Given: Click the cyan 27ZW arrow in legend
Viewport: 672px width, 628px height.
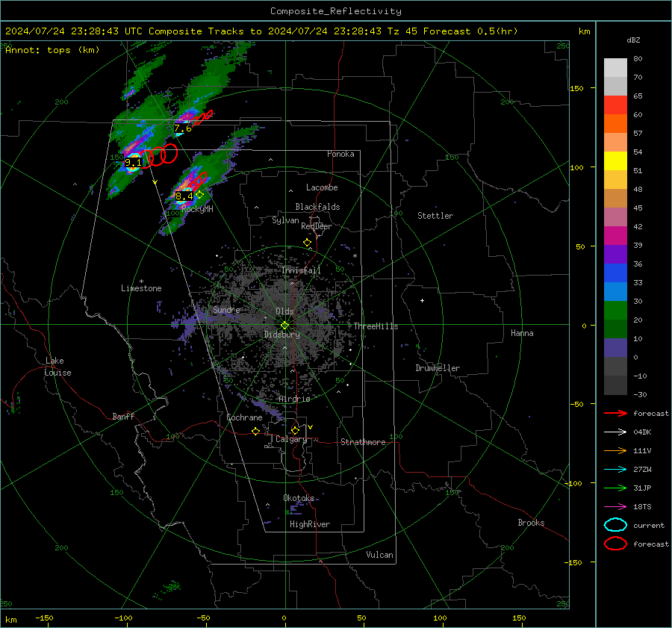Looking at the screenshot, I should (x=615, y=470).
